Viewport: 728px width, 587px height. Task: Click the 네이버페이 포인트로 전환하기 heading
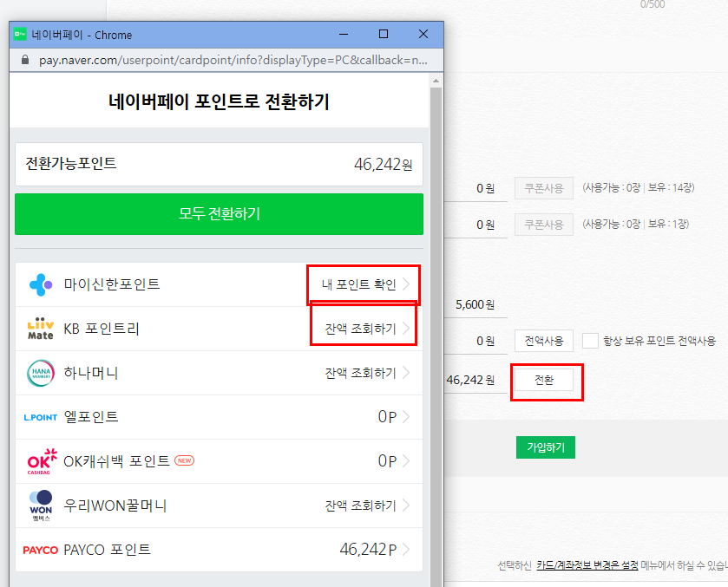click(x=220, y=101)
